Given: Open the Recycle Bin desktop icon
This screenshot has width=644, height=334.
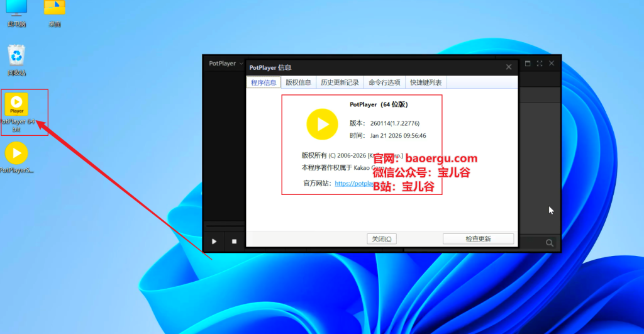Looking at the screenshot, I should click(x=16, y=60).
